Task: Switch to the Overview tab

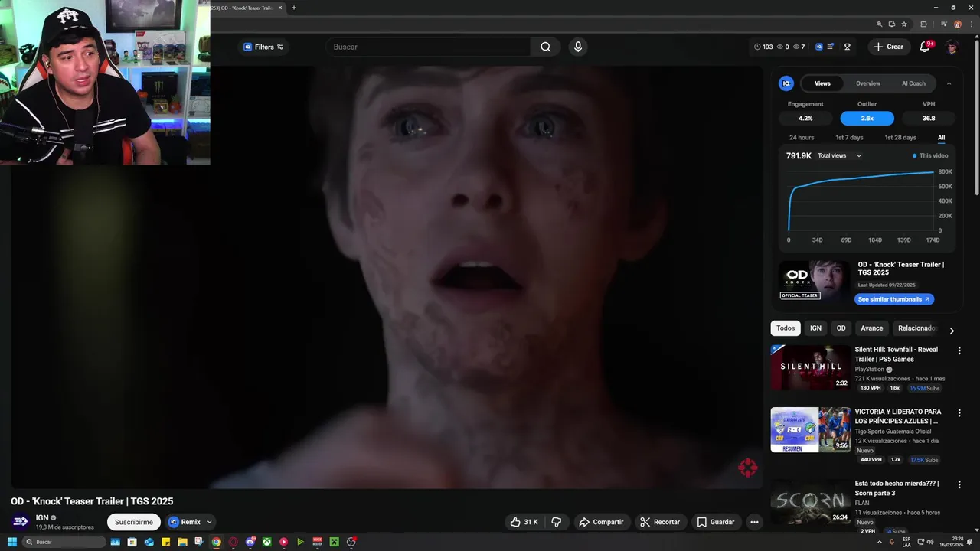Action: pyautogui.click(x=868, y=83)
